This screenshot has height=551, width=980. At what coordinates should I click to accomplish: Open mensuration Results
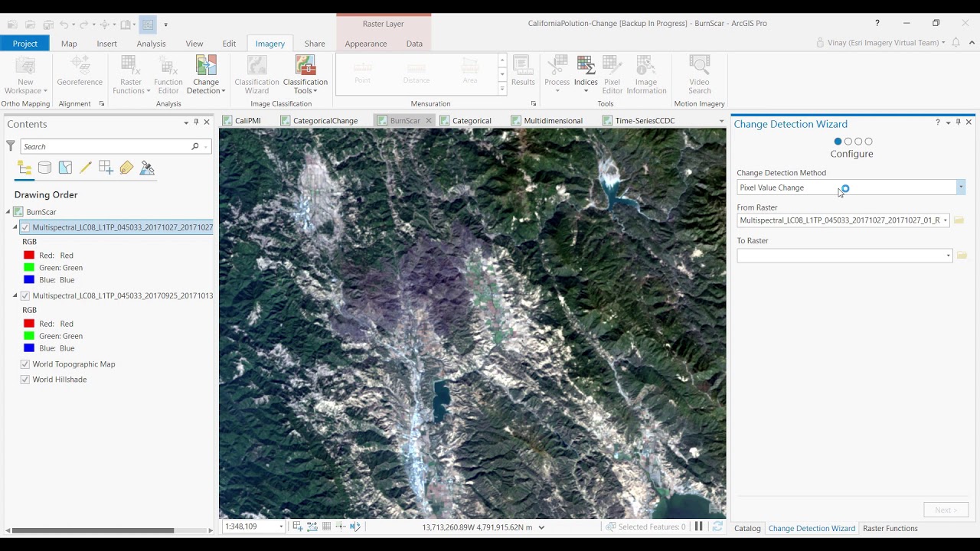[523, 70]
